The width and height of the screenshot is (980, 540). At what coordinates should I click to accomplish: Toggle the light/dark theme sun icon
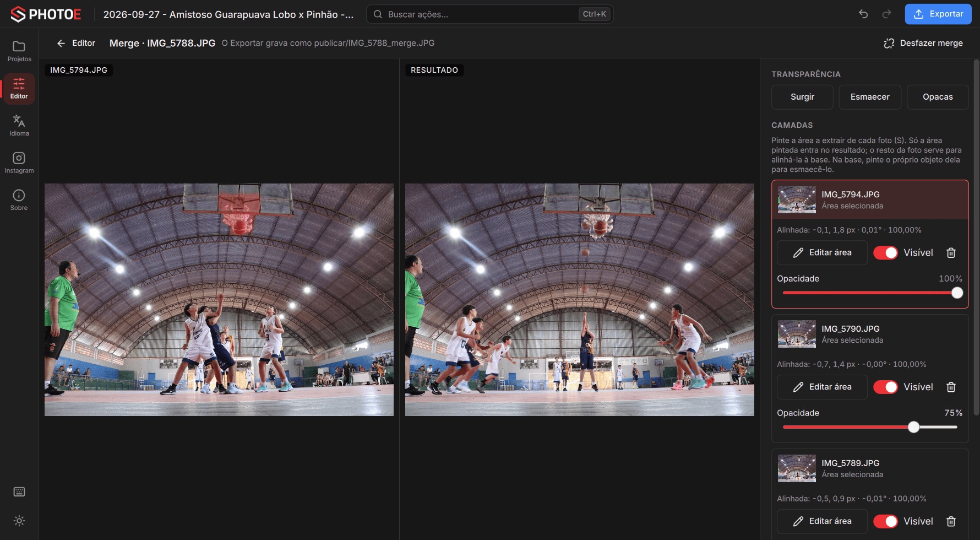pyautogui.click(x=19, y=521)
